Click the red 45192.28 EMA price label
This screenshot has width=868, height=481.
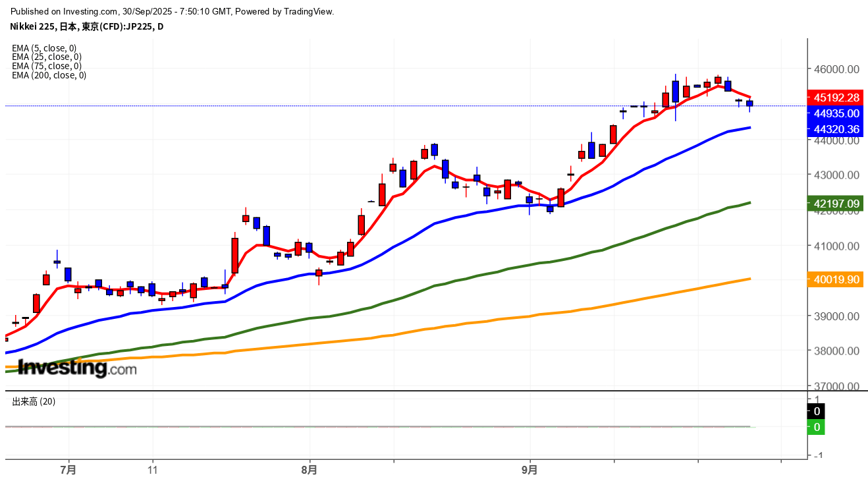pyautogui.click(x=836, y=98)
